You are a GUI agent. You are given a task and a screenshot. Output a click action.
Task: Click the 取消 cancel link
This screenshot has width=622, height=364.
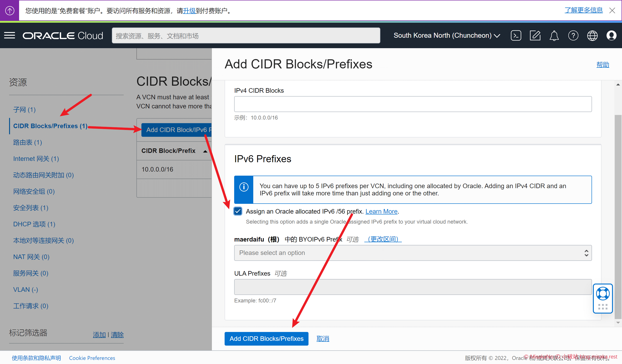[323, 339]
